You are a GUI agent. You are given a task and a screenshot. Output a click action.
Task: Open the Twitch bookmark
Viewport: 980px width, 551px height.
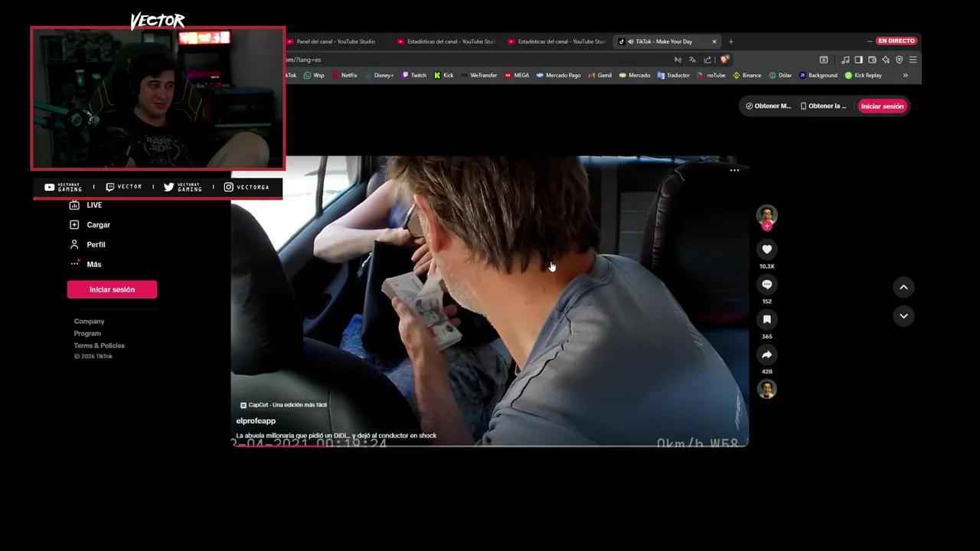click(x=414, y=75)
